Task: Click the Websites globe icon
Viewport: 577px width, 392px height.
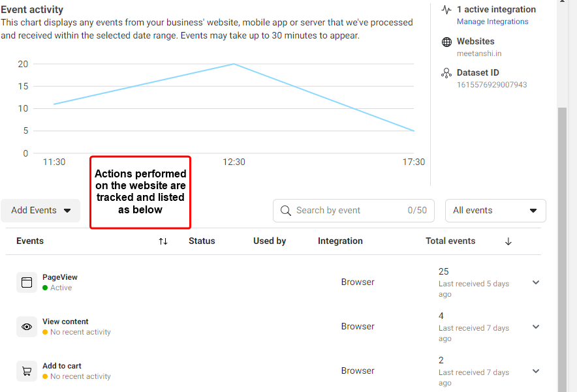Action: coord(446,42)
